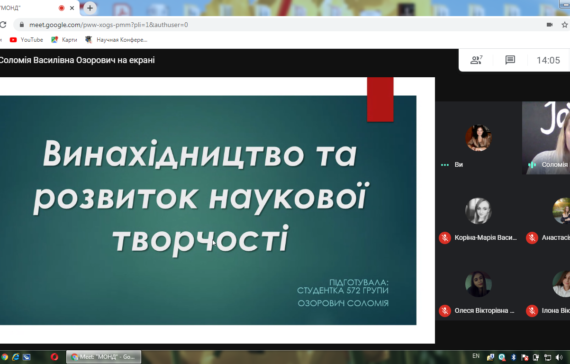Open the Карти bookmark

click(x=64, y=40)
